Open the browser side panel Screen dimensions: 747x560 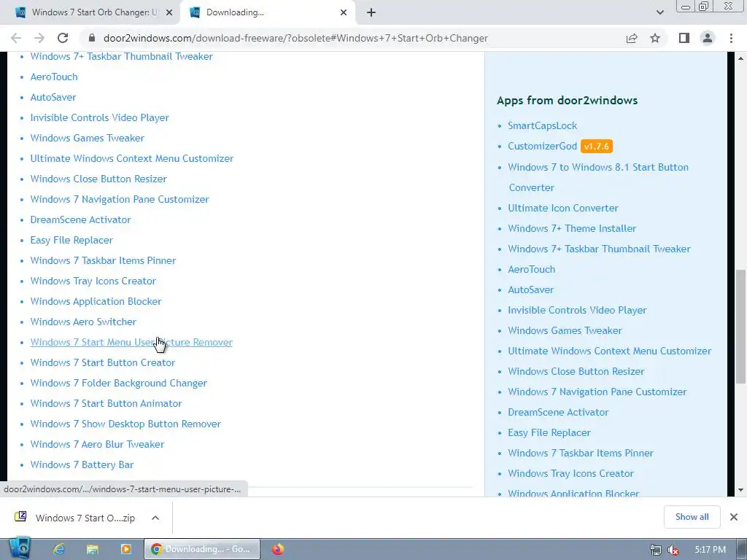(x=684, y=38)
